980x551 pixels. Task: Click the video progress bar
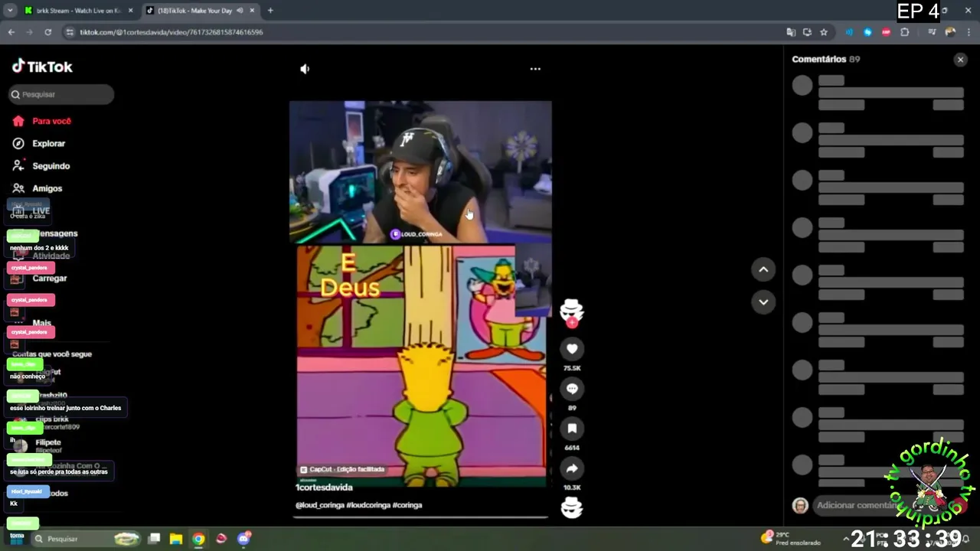click(x=420, y=517)
